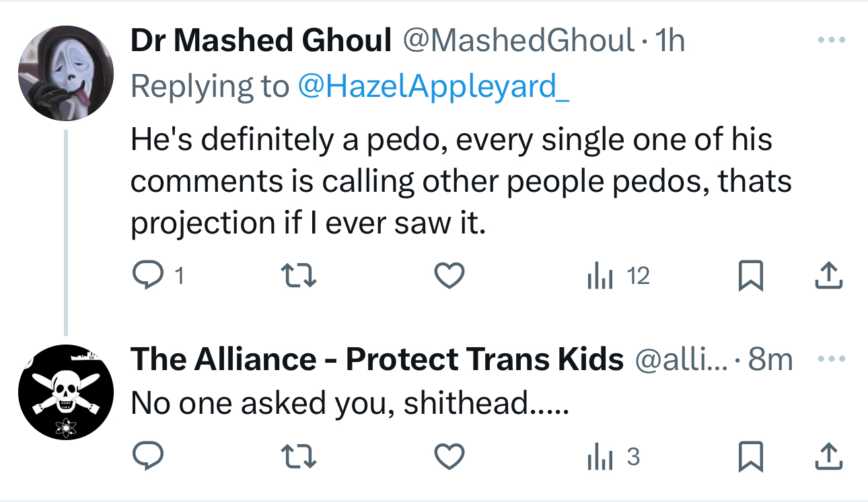868x502 pixels.
Task: Retweet The Alliance's post
Action: pyautogui.click(x=298, y=458)
